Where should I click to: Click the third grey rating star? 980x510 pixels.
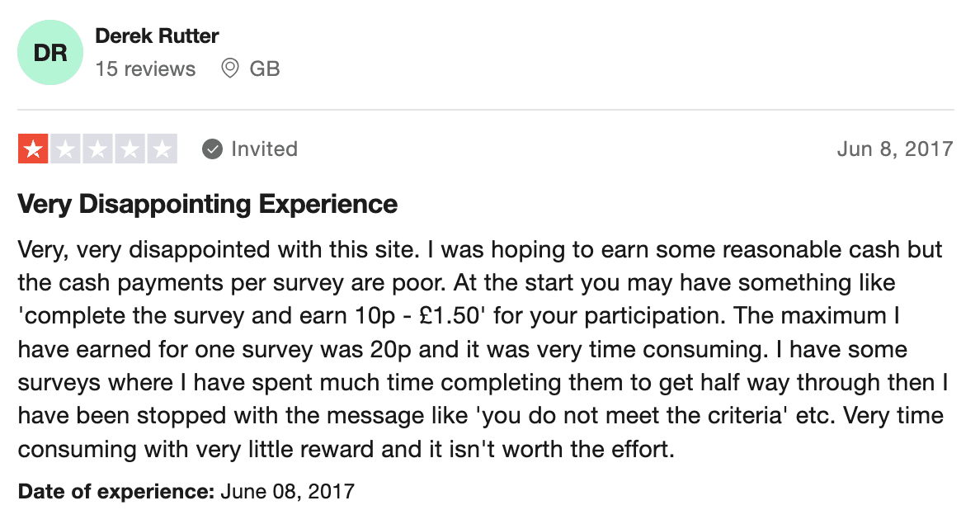click(97, 149)
